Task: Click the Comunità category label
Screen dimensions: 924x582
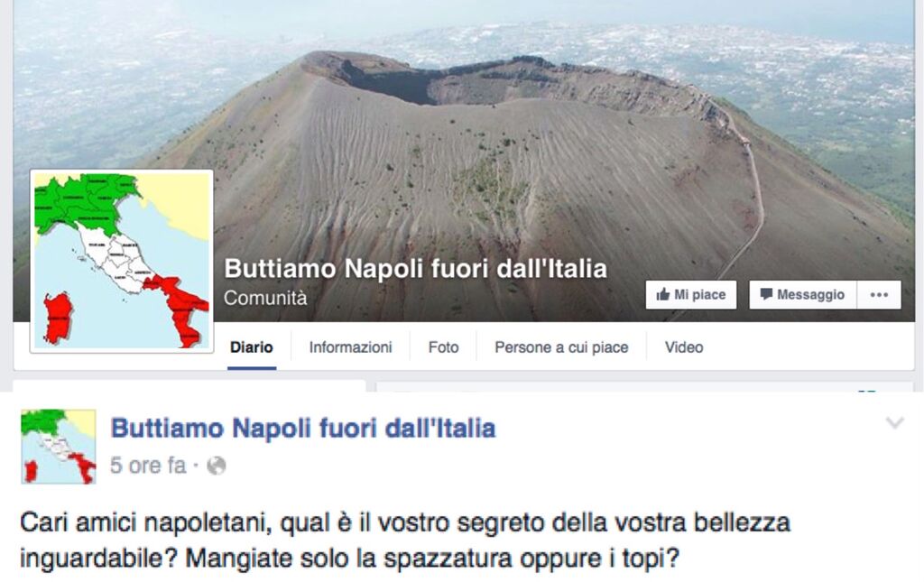Action: 265,298
